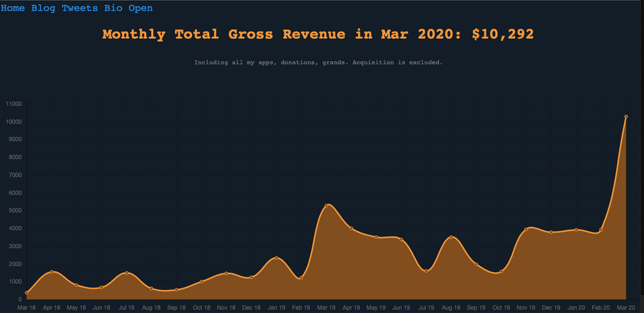The image size is (644, 313).
Task: Click the '8000' y-axis label
Action: pyautogui.click(x=15, y=158)
